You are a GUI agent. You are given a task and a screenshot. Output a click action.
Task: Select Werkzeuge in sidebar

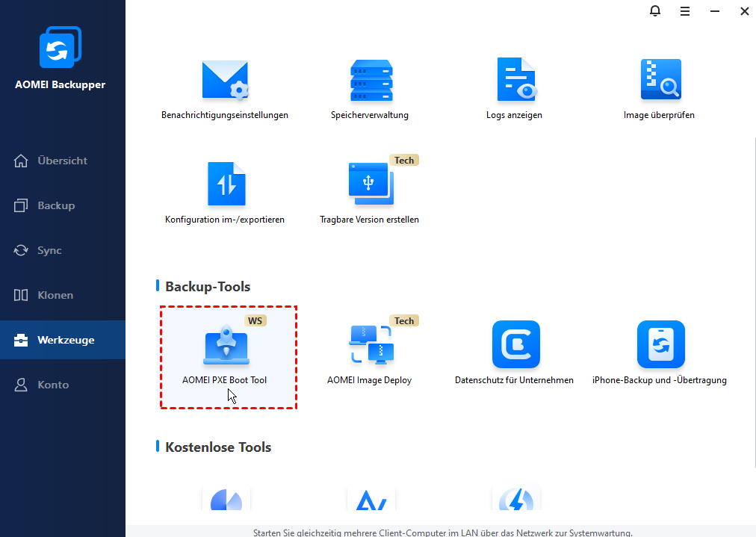(x=63, y=340)
